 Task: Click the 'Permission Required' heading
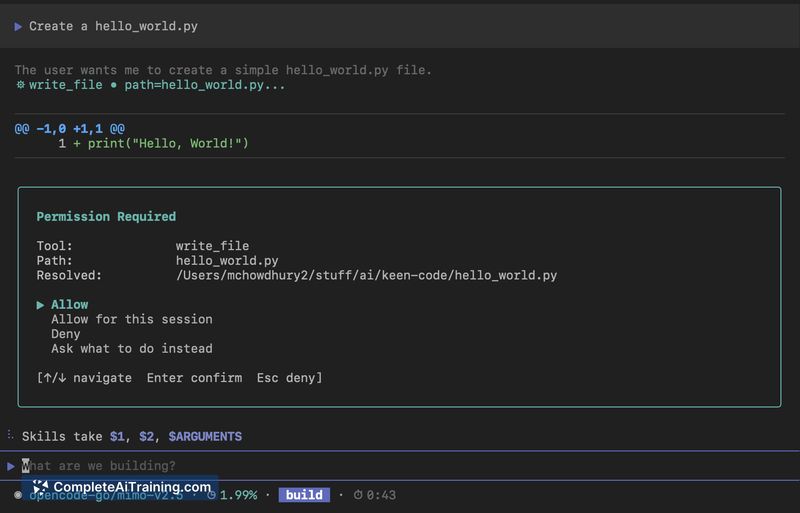click(106, 216)
